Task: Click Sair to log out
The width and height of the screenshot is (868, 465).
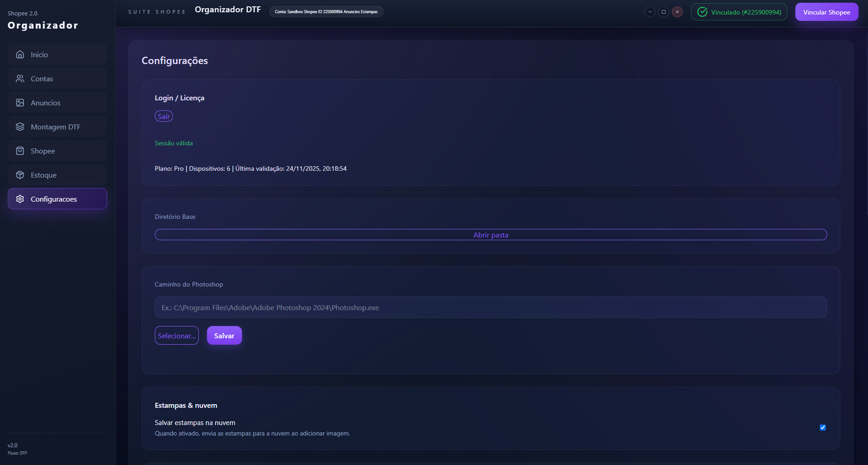Action: tap(164, 116)
